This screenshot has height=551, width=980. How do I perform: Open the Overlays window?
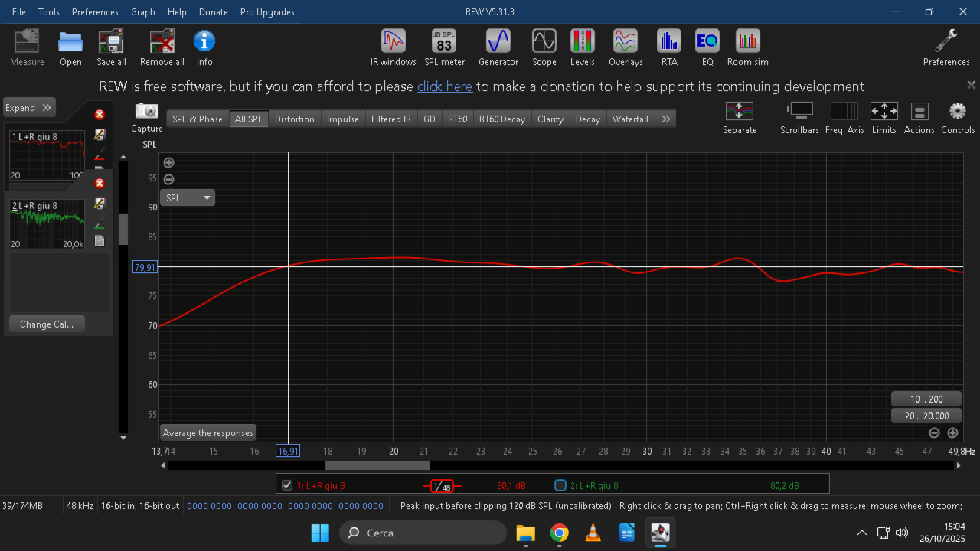(626, 47)
